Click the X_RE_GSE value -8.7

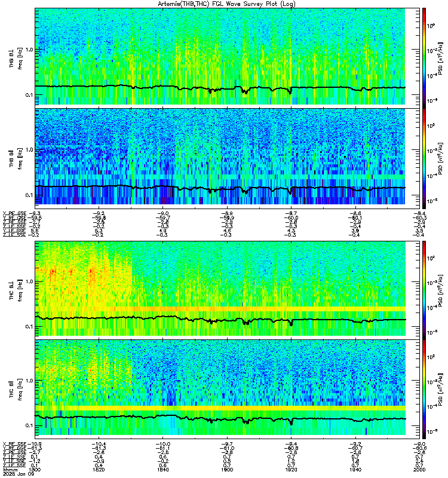coord(291,214)
